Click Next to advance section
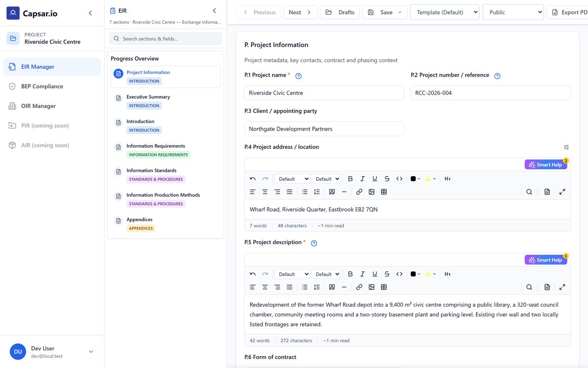Screen dimensions: 588x368 click(300, 12)
